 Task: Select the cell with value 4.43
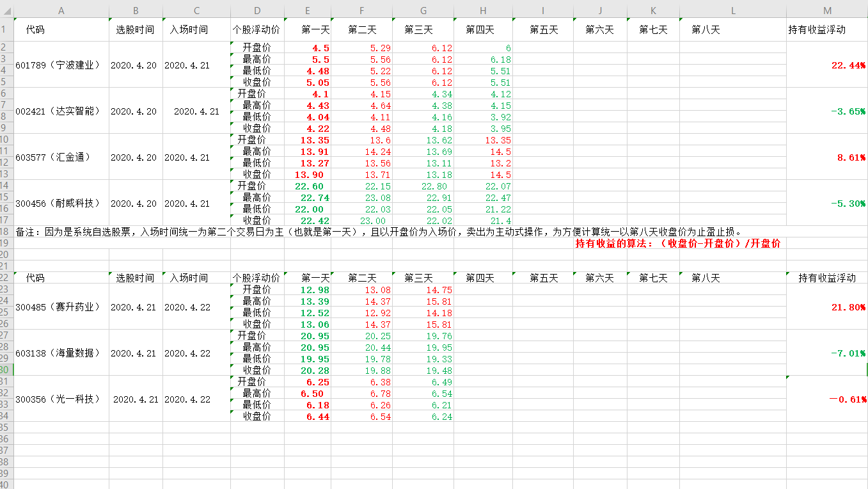[x=308, y=106]
